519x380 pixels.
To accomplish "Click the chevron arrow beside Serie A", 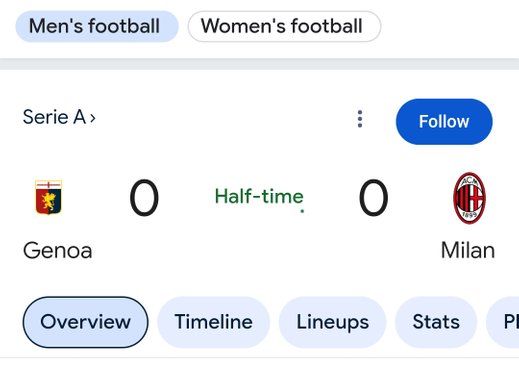I will click(93, 118).
